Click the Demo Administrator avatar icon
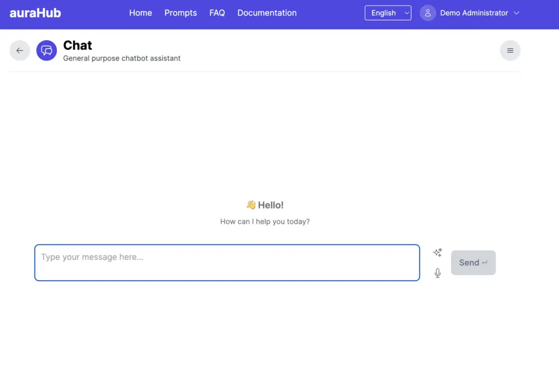 [427, 13]
